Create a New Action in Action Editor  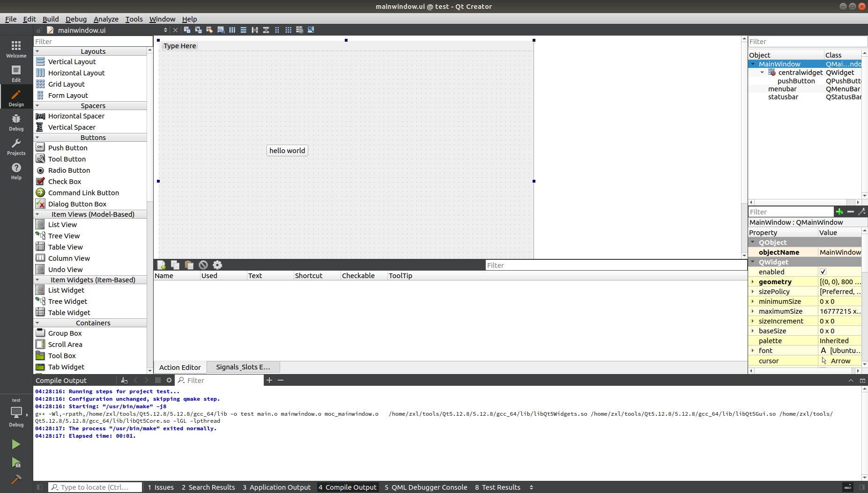coord(161,265)
